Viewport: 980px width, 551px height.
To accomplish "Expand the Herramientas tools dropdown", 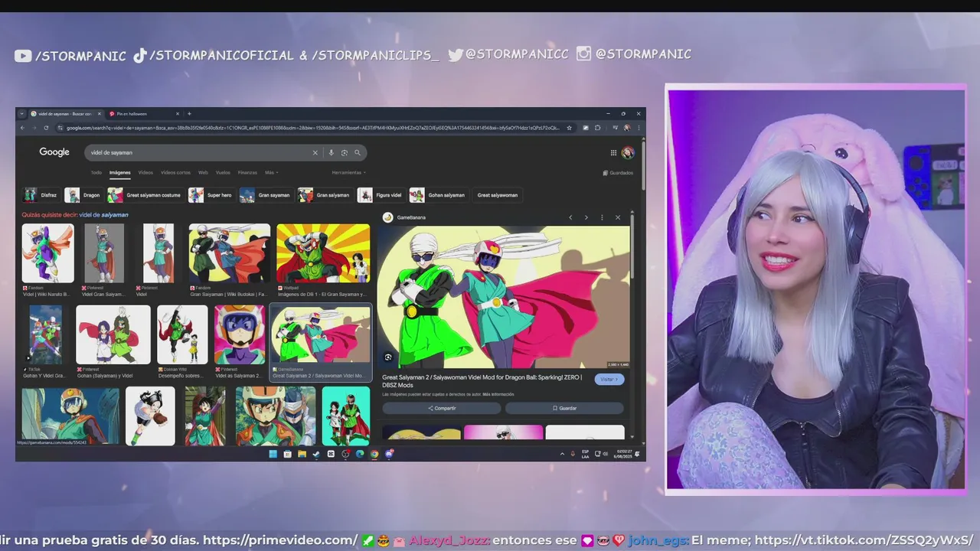I will [x=348, y=172].
